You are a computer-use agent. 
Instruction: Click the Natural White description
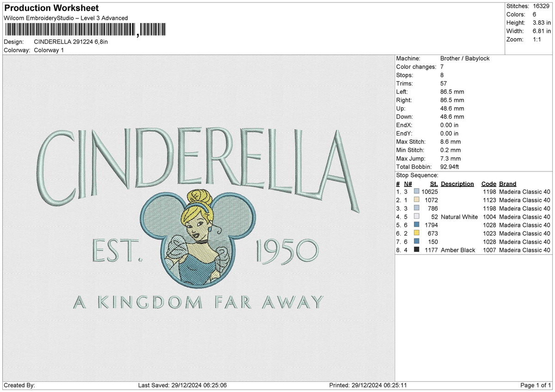click(x=459, y=217)
